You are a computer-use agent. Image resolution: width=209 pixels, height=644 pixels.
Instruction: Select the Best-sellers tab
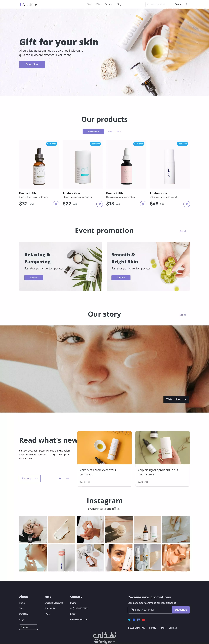[93, 132]
